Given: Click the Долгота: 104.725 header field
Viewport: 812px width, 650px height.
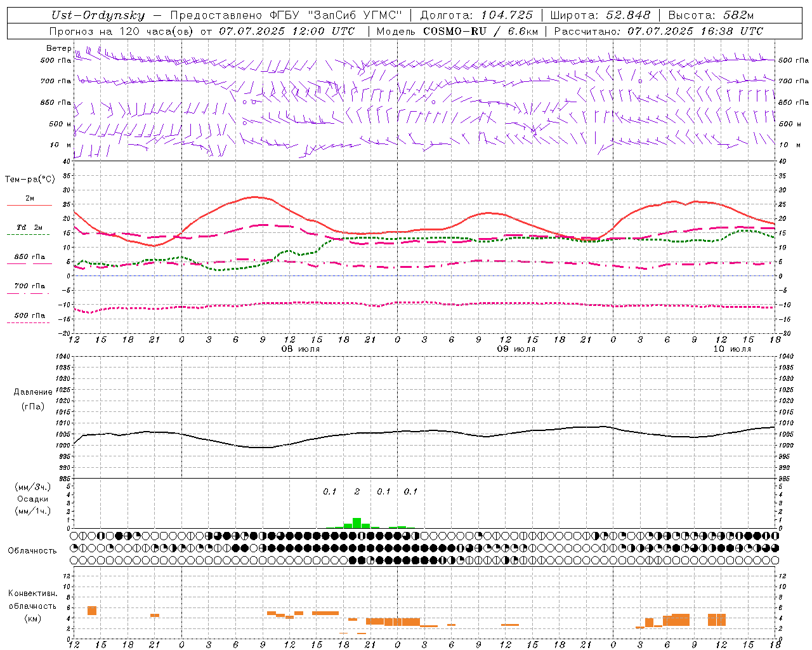Looking at the screenshot, I should tap(476, 15).
